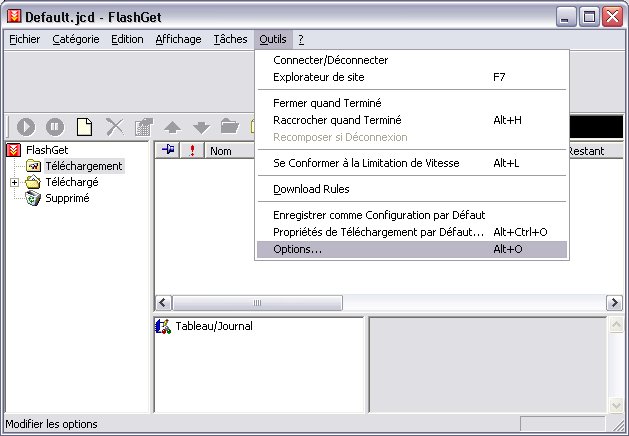Viewport: 629px width, 436px height.
Task: Select the FlashGet root tree label
Action: [x=47, y=150]
